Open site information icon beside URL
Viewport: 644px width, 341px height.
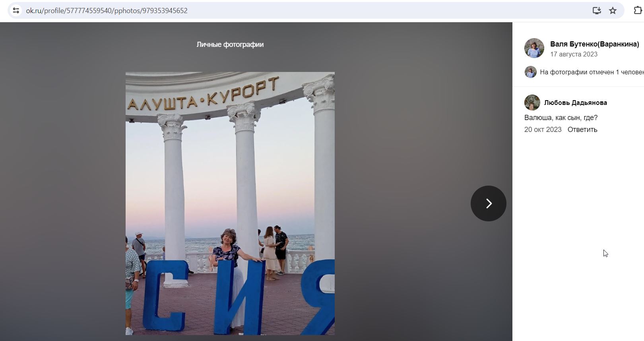coord(16,11)
